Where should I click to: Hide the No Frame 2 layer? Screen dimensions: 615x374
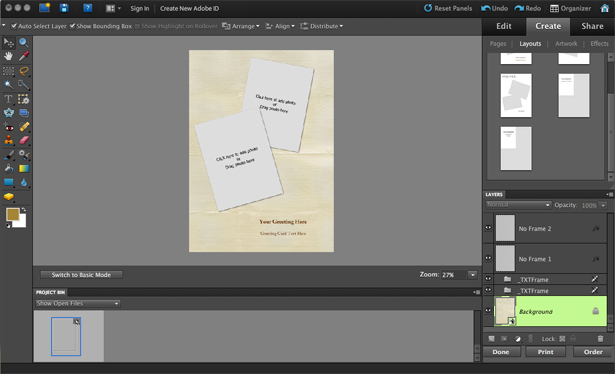point(488,228)
